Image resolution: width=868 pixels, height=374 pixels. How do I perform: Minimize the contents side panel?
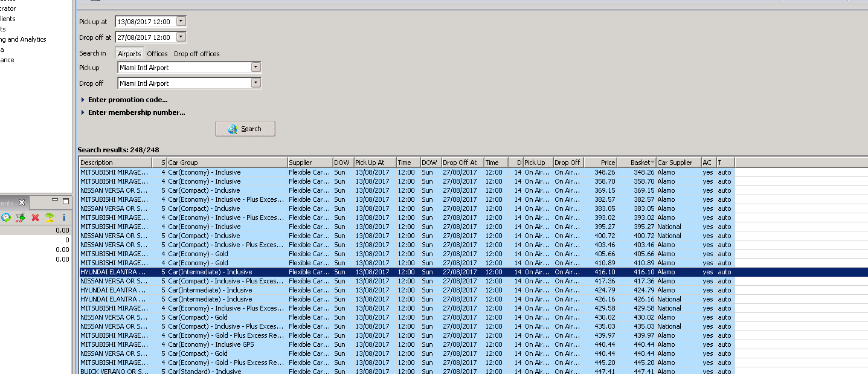(x=54, y=201)
